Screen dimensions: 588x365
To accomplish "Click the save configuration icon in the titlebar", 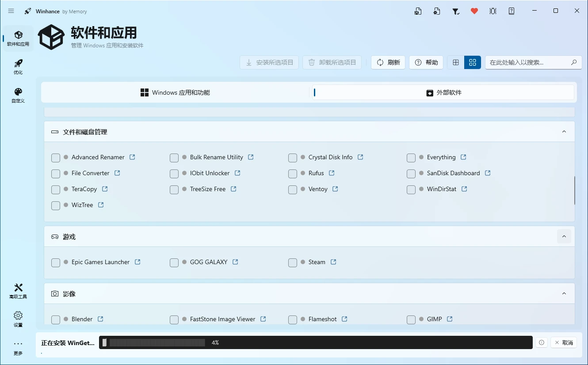I will tap(418, 11).
